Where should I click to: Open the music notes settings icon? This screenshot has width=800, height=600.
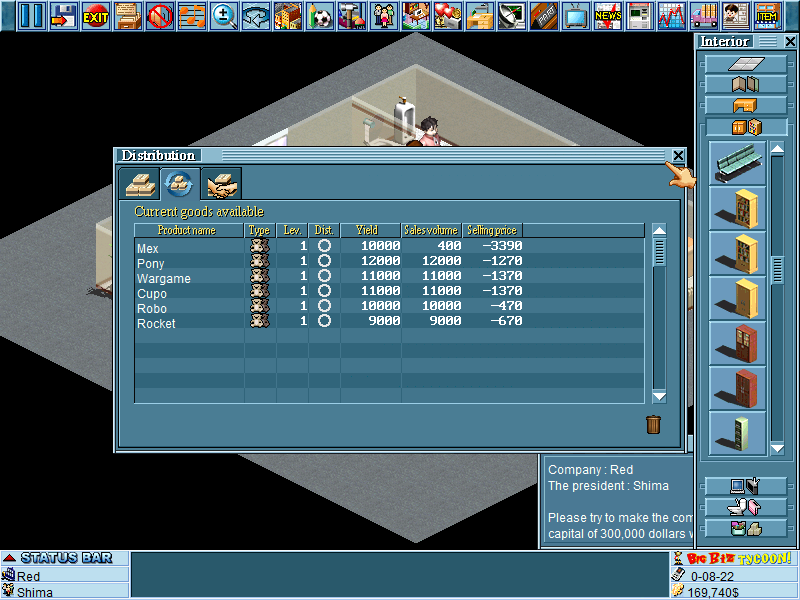pos(192,16)
